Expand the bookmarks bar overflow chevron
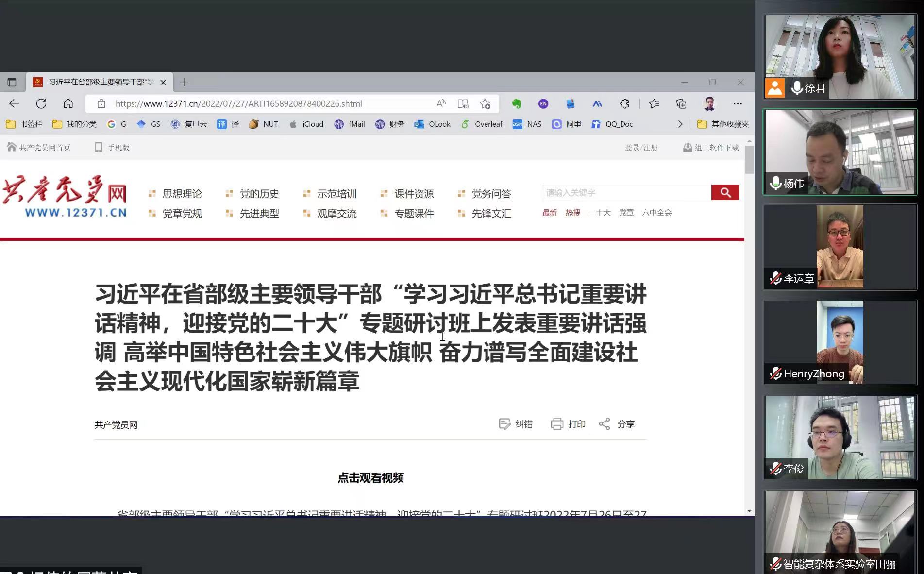 coord(680,124)
